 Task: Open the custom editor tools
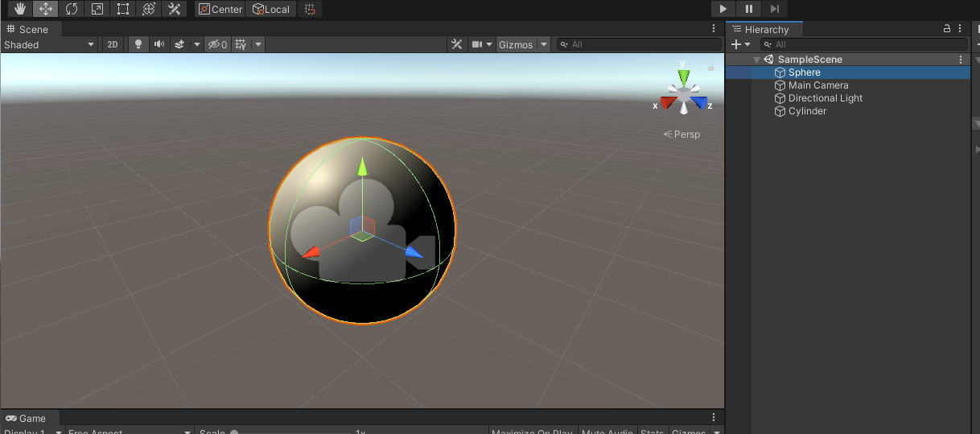coord(174,9)
